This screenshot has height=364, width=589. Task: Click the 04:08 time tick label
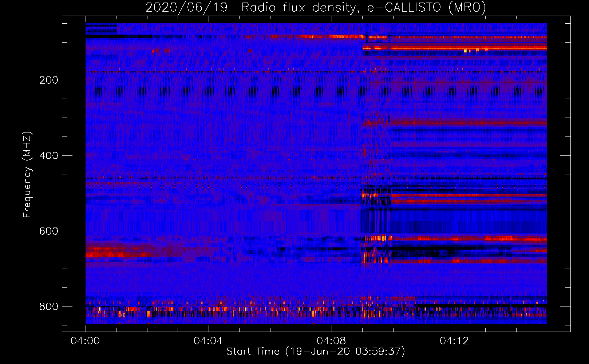[331, 341]
